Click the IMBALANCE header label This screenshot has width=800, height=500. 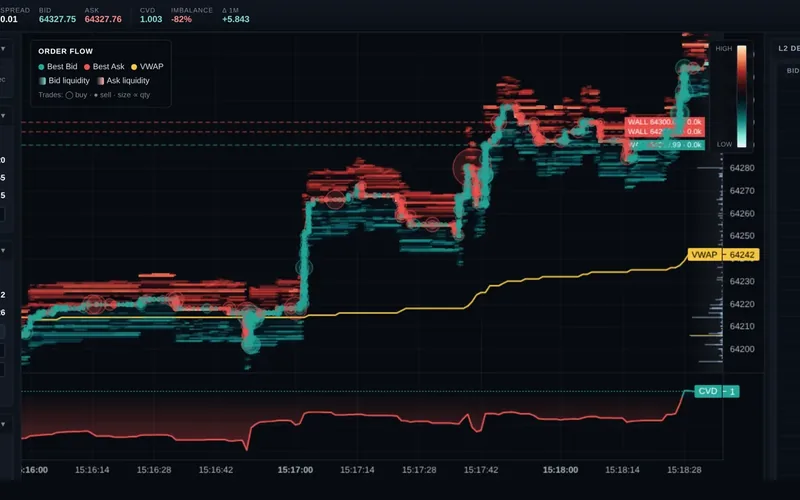pos(192,10)
